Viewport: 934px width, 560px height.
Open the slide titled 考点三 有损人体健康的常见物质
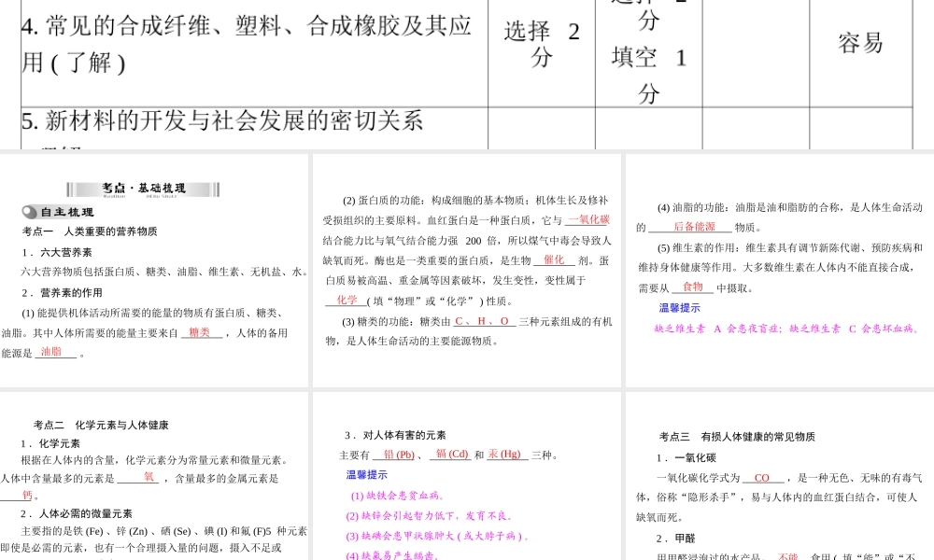click(x=780, y=476)
